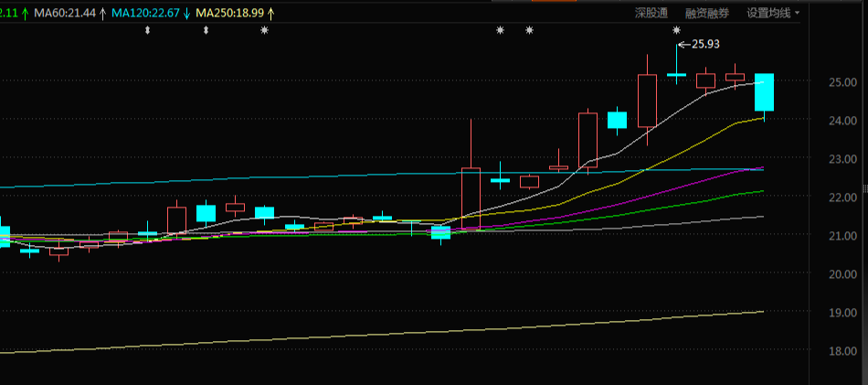
Task: Click the 25.93 high price label
Action: [705, 44]
